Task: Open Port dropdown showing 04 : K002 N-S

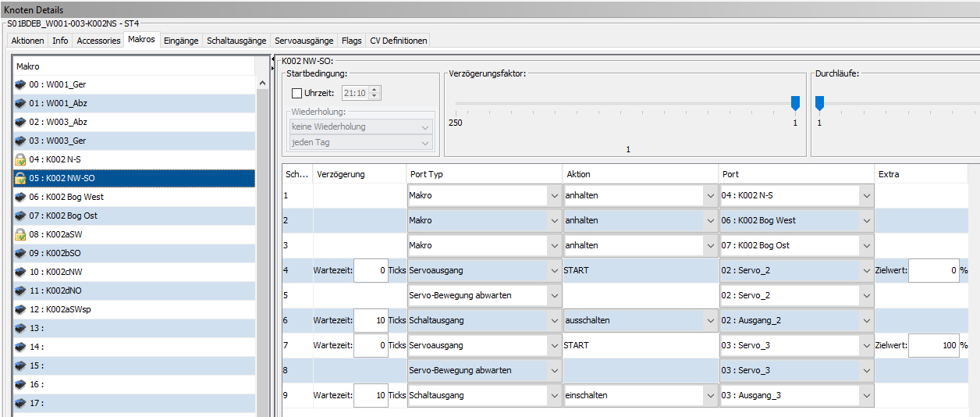Action: (x=796, y=195)
